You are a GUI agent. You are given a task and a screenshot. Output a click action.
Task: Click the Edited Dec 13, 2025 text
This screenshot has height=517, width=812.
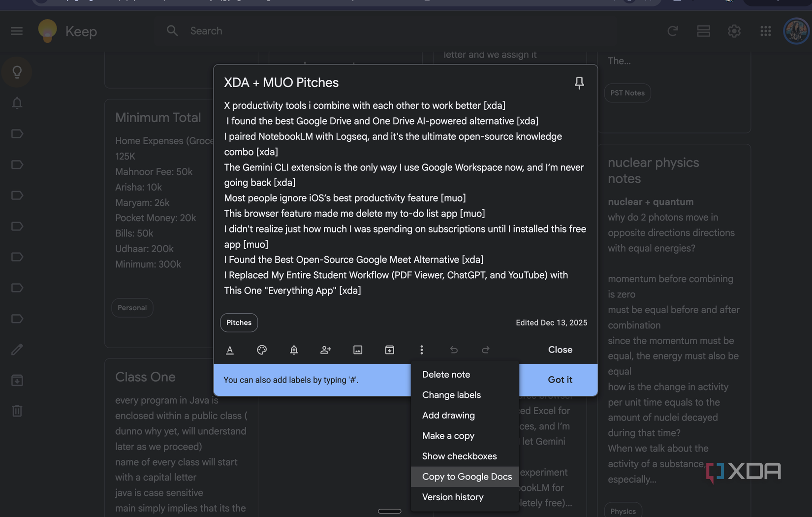pos(551,323)
